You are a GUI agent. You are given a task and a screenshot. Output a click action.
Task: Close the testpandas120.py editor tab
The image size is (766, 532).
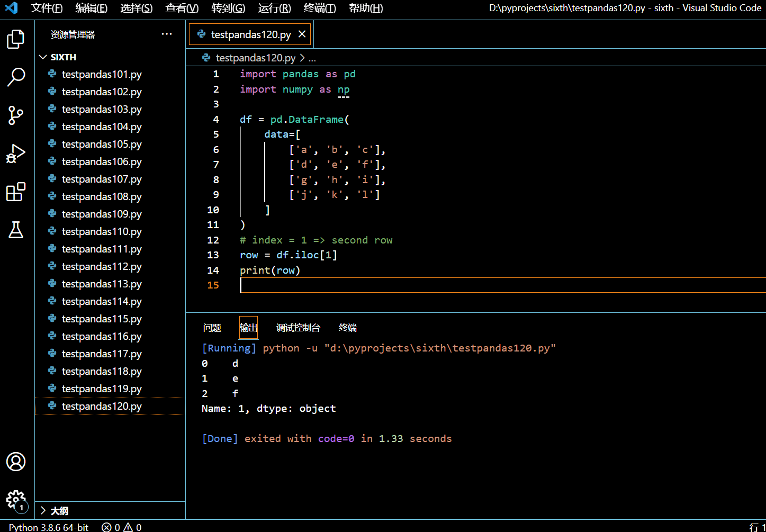tap(302, 34)
